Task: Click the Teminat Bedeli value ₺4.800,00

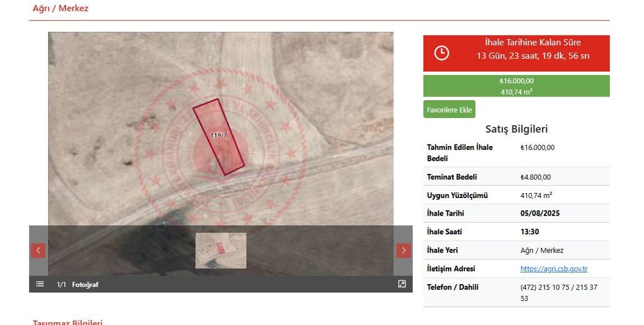Action: (536, 177)
